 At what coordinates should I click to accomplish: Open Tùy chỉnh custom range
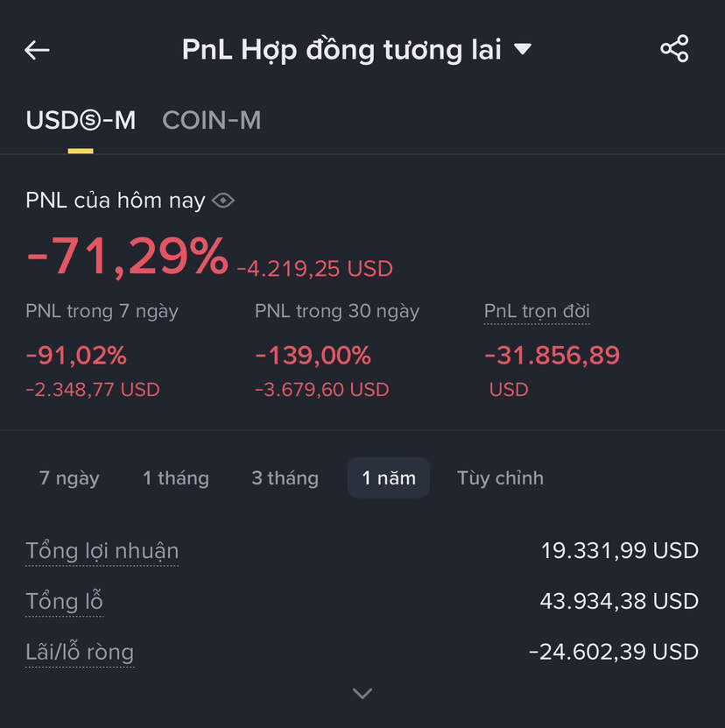(x=500, y=478)
